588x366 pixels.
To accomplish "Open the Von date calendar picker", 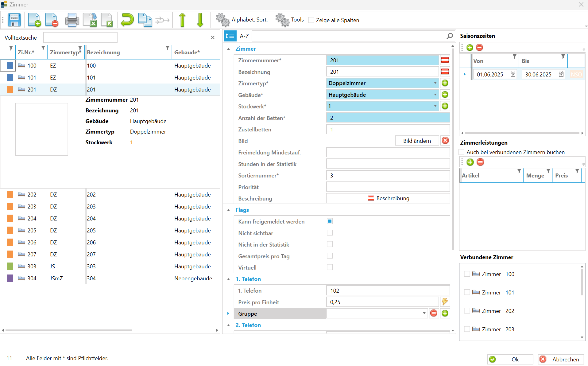I will [513, 74].
